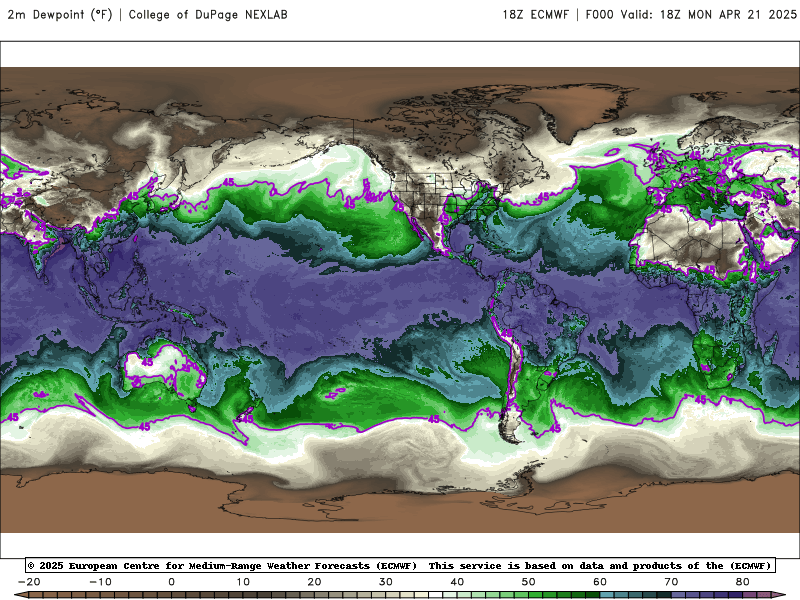Click the "30" color scale label

(386, 582)
